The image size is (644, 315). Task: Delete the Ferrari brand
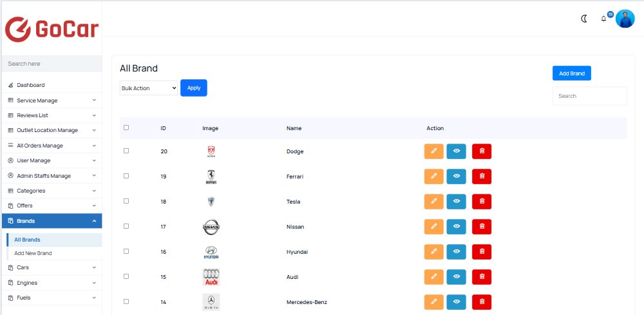pyautogui.click(x=482, y=177)
